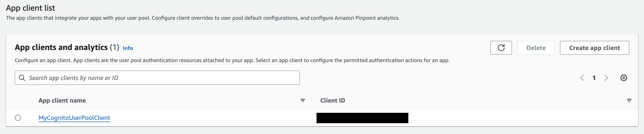Screen dimensions: 644x134
Task: Focus the search app clients field
Action: pos(157,78)
